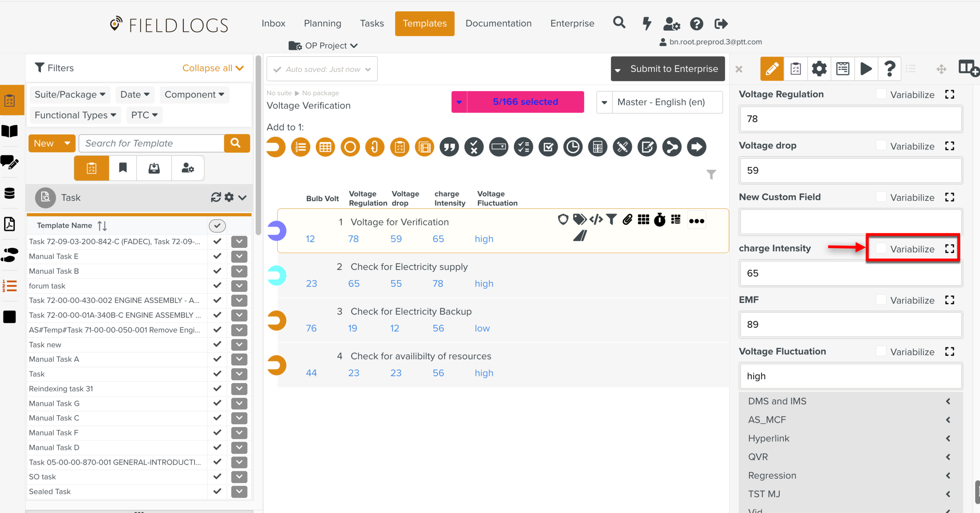Image resolution: width=980 pixels, height=513 pixels.
Task: Open the Planning menu
Action: pyautogui.click(x=322, y=24)
